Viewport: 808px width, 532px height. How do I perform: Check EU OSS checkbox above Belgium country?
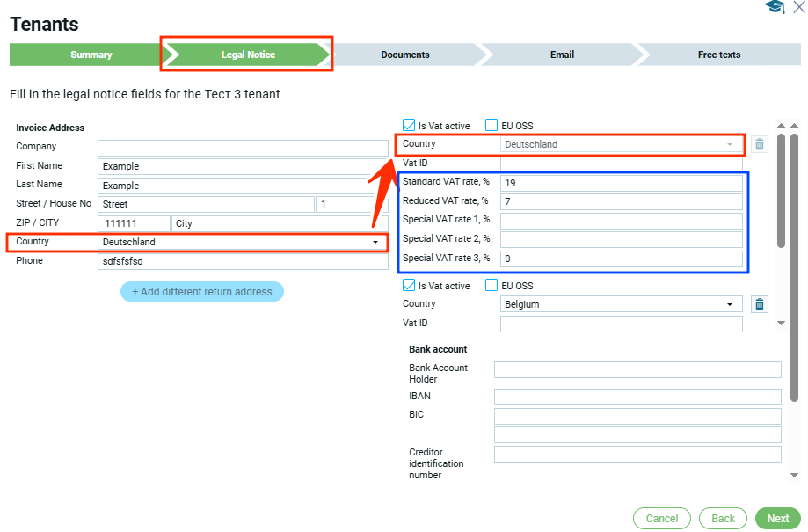click(x=492, y=286)
